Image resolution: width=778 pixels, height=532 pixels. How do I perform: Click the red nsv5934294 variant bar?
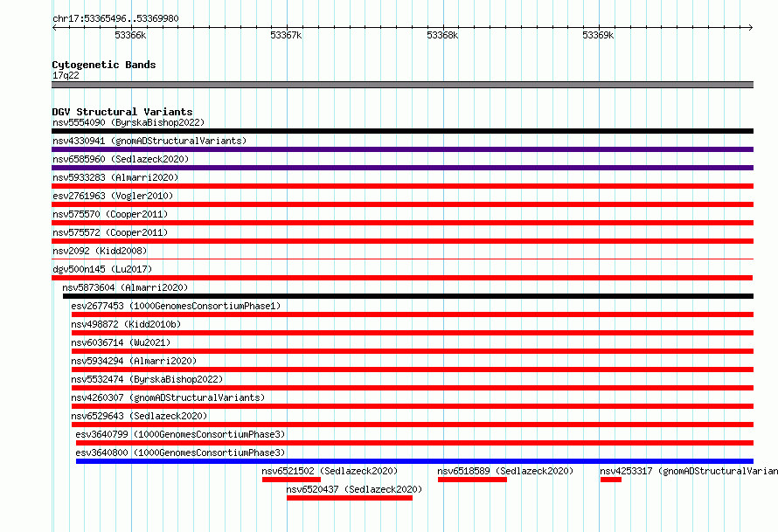(x=413, y=370)
